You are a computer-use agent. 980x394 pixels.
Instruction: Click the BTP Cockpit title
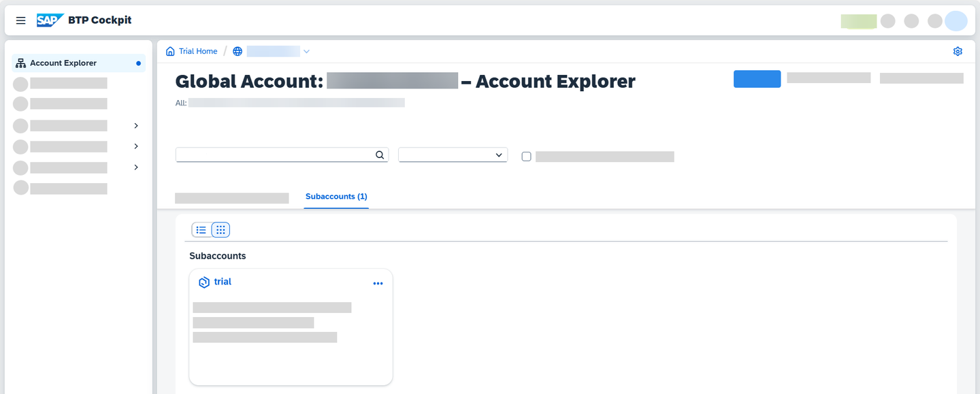click(x=100, y=20)
